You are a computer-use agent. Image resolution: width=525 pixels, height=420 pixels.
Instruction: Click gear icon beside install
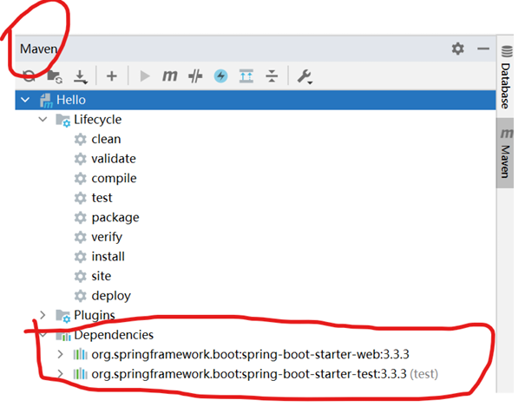coord(81,257)
